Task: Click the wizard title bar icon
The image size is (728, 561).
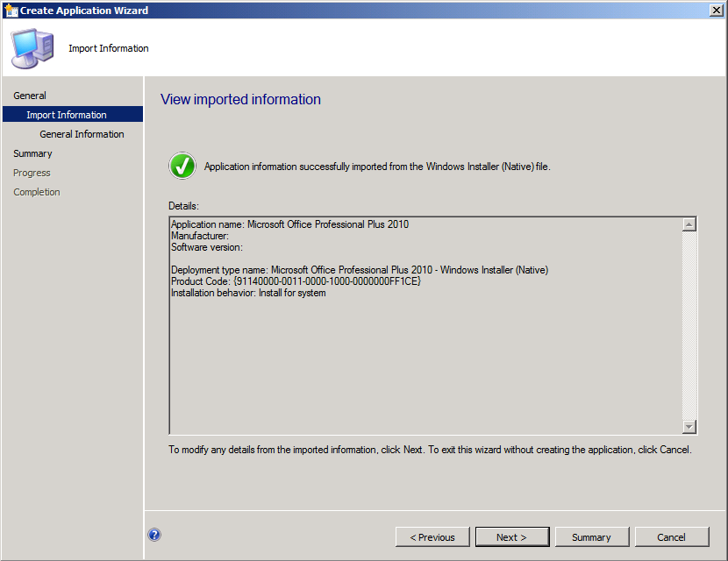Action: tap(11, 11)
